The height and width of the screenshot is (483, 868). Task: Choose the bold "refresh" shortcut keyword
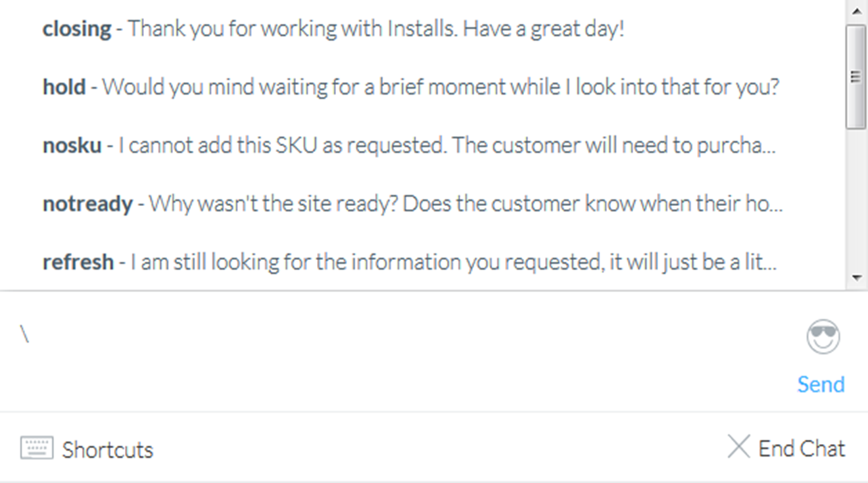pyautogui.click(x=78, y=262)
